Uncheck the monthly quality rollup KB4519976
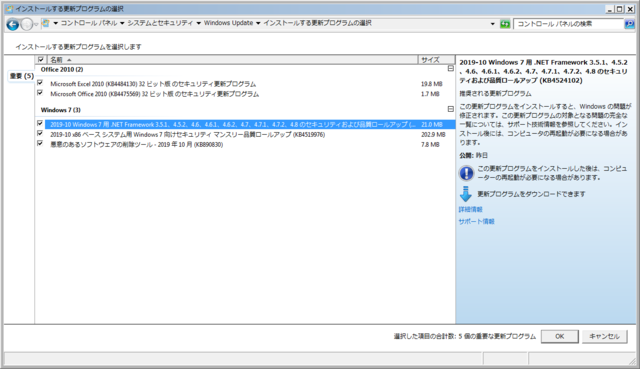Viewport: 640px width, 369px height. coord(40,133)
